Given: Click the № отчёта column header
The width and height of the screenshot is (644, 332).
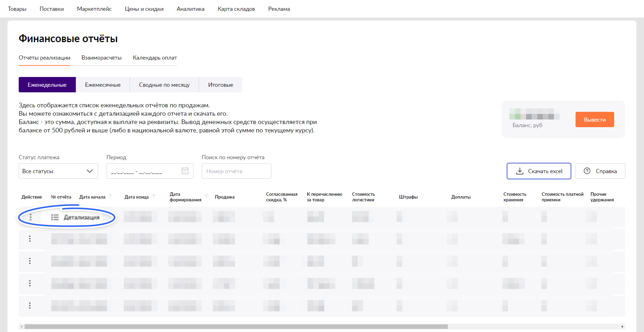Looking at the screenshot, I should (61, 197).
